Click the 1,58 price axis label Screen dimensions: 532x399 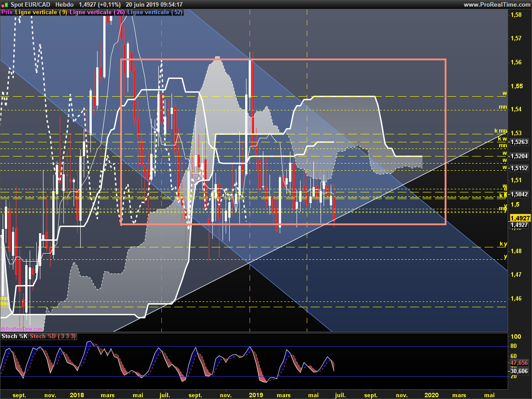(x=516, y=15)
